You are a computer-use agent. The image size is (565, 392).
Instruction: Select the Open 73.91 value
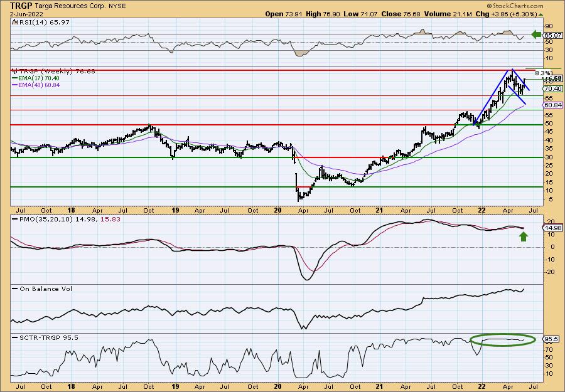(284, 14)
